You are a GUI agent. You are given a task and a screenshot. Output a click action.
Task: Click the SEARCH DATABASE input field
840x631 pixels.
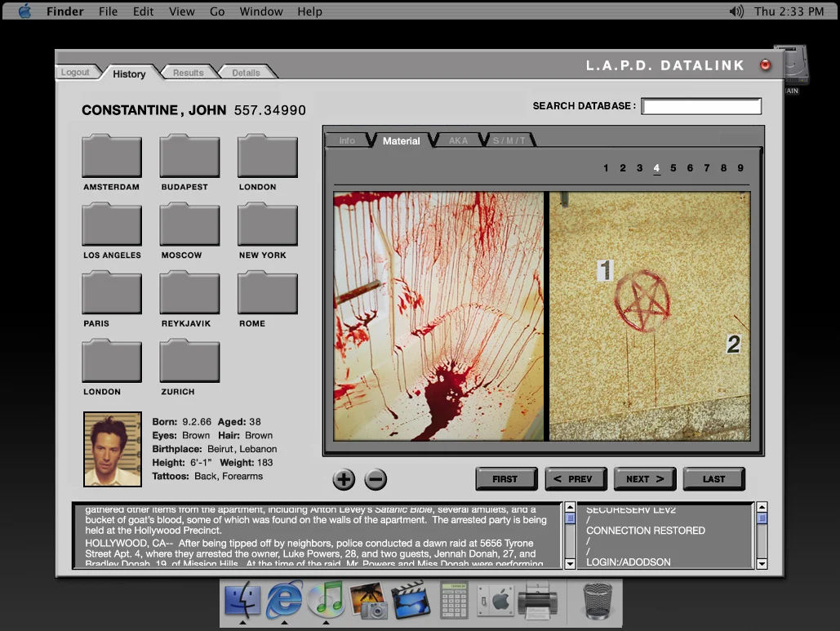[x=701, y=106]
